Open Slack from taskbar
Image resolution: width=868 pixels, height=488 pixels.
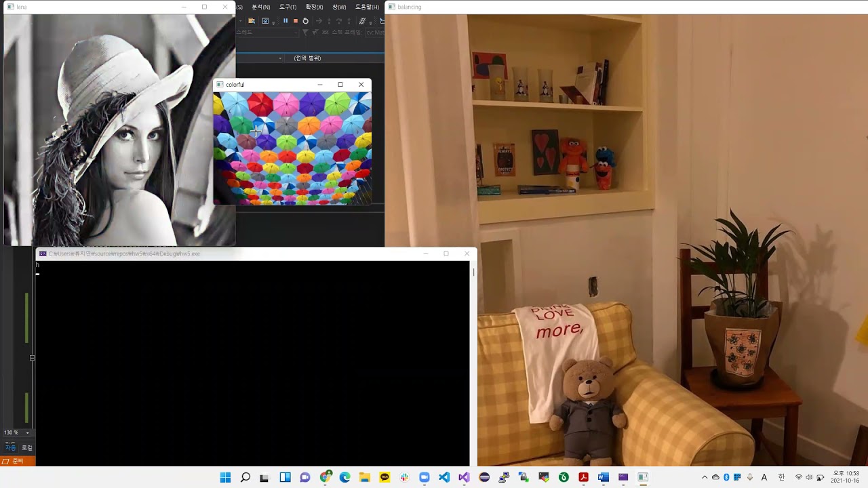[404, 477]
